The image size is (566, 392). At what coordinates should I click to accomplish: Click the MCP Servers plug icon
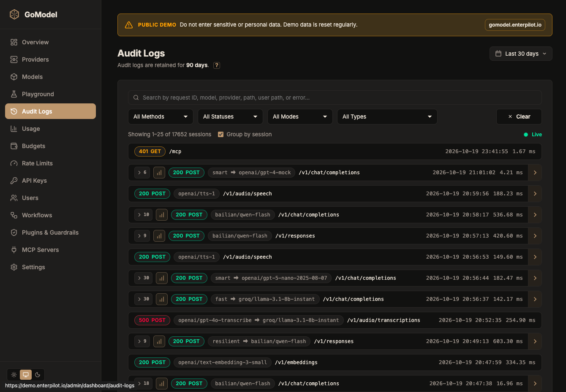coord(14,250)
